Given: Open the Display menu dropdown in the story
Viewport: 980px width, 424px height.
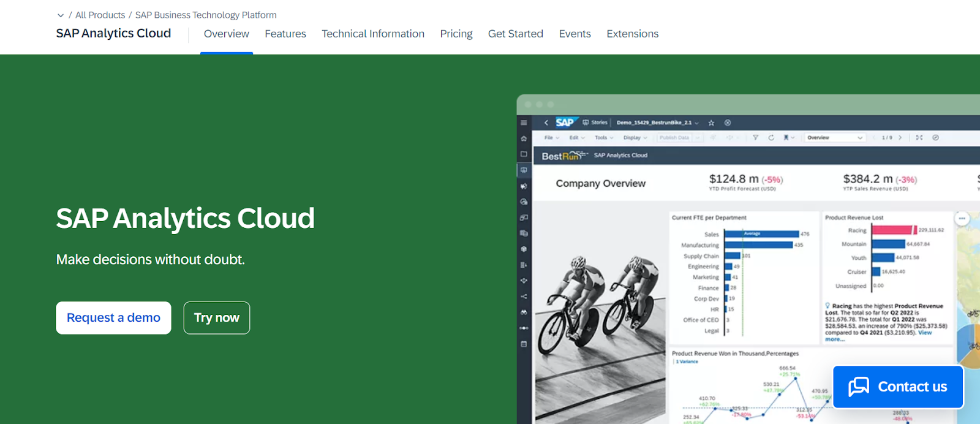Looking at the screenshot, I should (635, 138).
